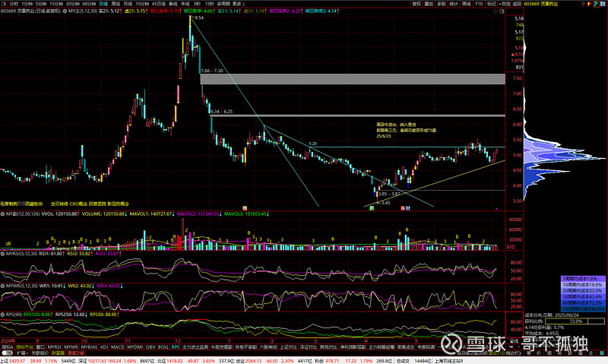The image size is (608, 364).
Task: Toggle circle icon beside MYRSI indicator
Action: click(x=2, y=254)
